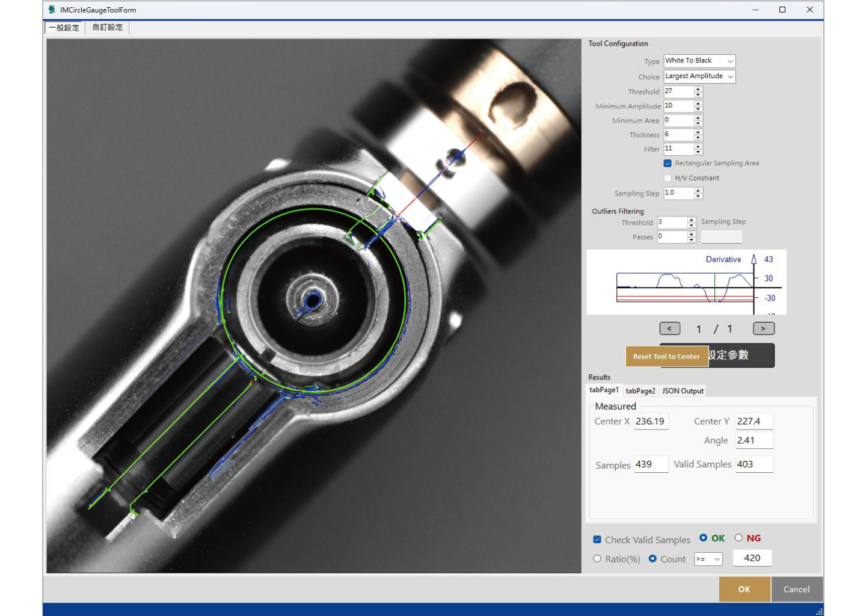Screen dimensions: 866x616
Task: Decrease the Filter spinner value
Action: coord(698,152)
